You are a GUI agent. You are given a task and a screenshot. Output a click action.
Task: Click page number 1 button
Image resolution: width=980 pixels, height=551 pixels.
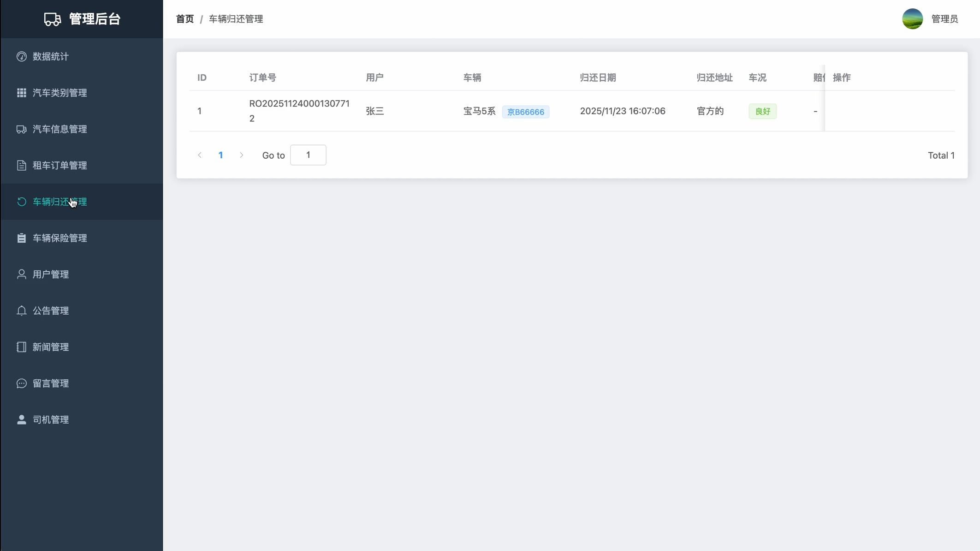point(221,155)
